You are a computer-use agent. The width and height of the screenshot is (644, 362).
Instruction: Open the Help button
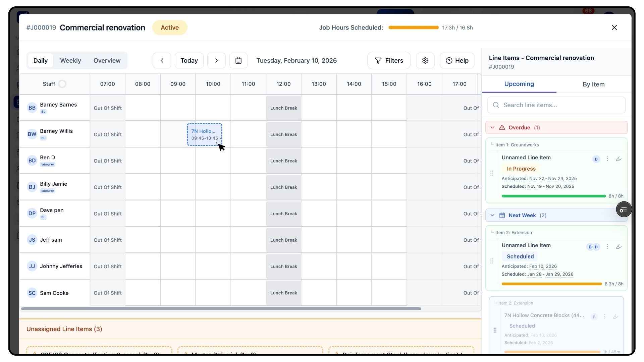pyautogui.click(x=457, y=61)
